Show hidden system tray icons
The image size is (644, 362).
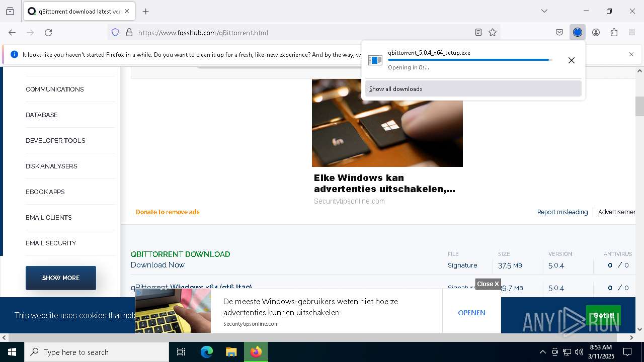tap(542, 352)
